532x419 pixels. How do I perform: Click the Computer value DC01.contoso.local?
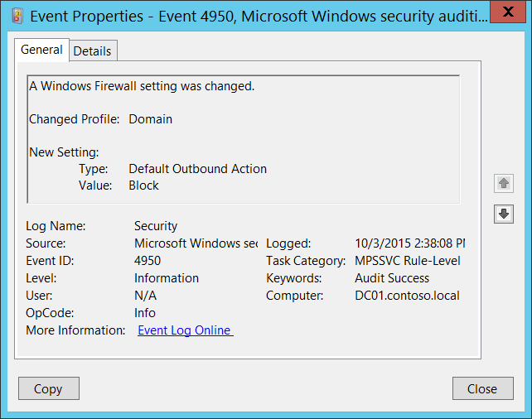pyautogui.click(x=407, y=296)
